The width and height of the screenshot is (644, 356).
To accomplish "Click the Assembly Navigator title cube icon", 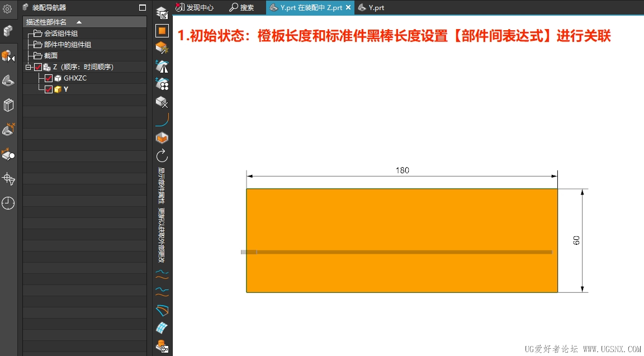I will (x=26, y=7).
